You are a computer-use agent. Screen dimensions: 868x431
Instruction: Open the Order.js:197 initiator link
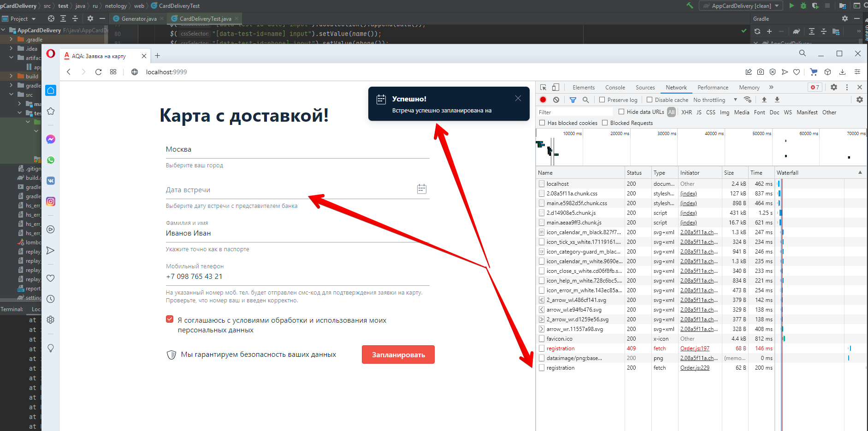[694, 348]
